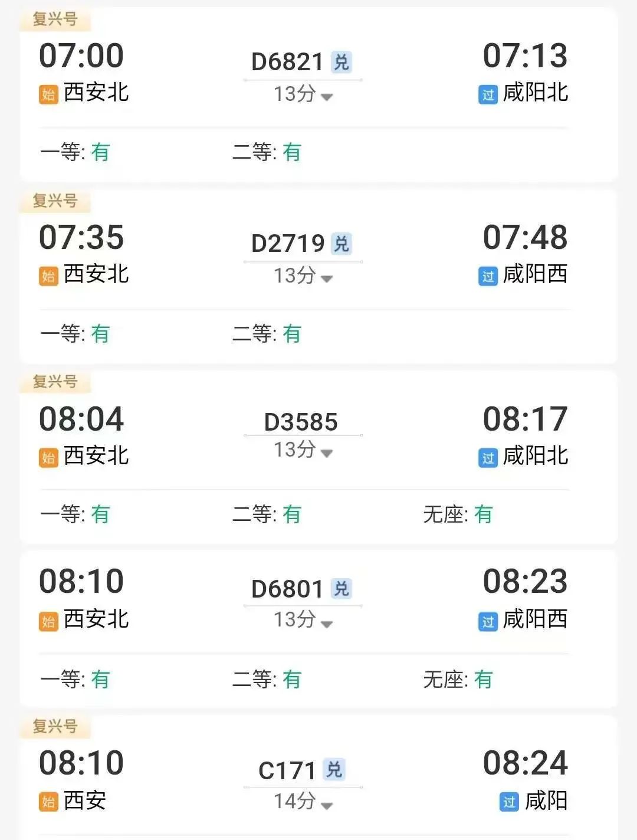Click the 复兴号 tag on the 07:35 train

pos(55,201)
